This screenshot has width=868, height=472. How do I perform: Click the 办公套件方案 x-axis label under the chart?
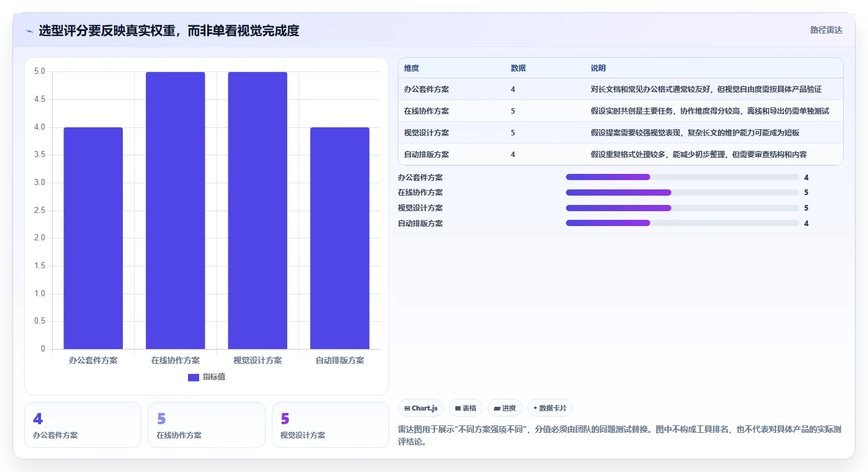click(93, 360)
